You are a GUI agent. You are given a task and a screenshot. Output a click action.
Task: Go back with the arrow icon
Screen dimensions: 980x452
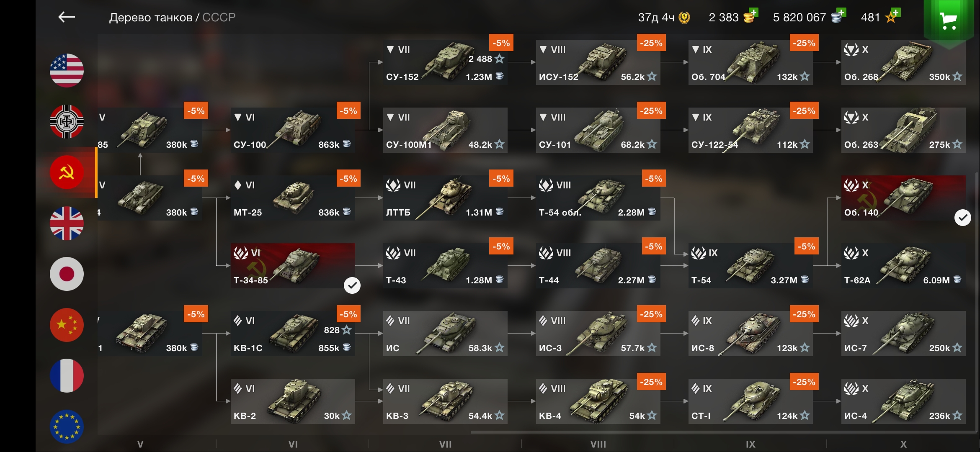click(67, 17)
